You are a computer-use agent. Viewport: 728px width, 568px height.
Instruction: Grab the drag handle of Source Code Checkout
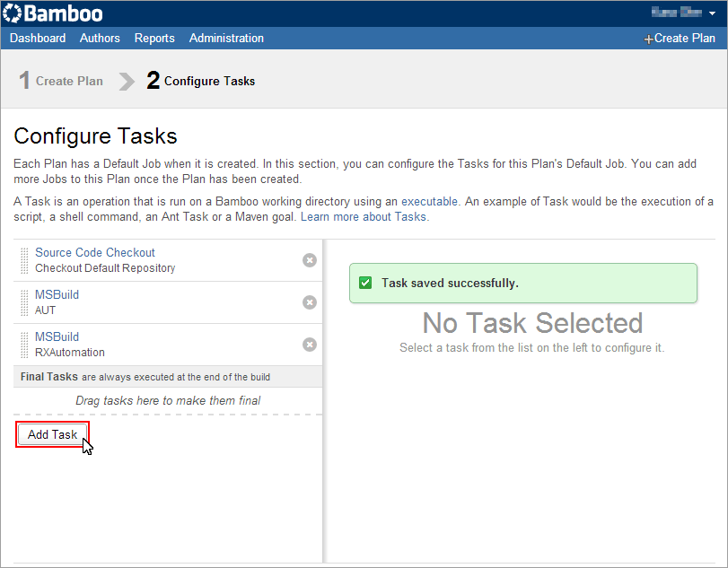(24, 260)
